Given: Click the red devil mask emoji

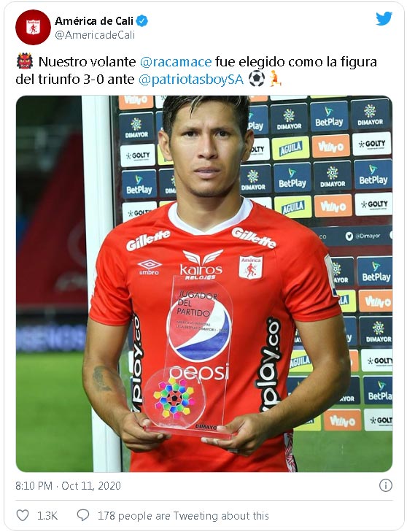Looking at the screenshot, I should [25, 62].
